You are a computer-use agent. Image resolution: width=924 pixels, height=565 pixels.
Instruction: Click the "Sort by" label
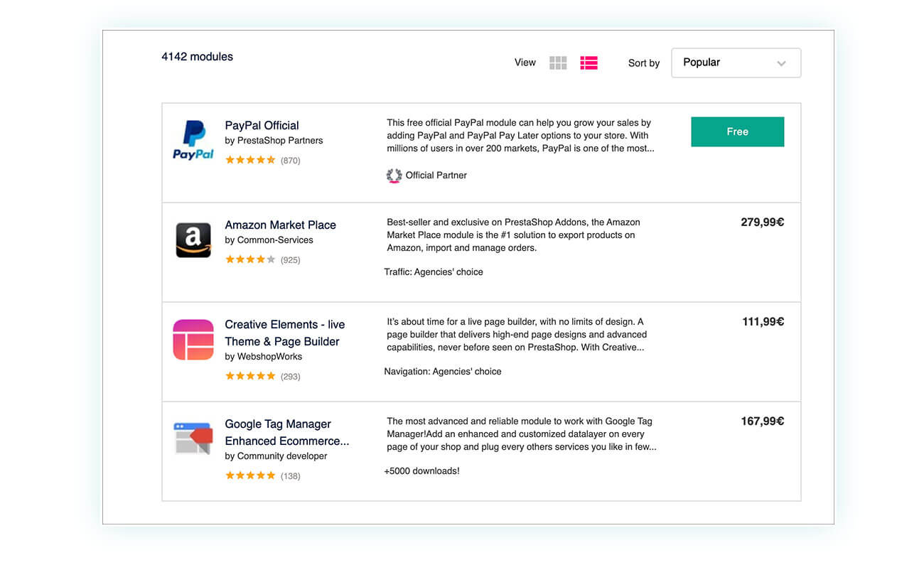click(x=644, y=63)
